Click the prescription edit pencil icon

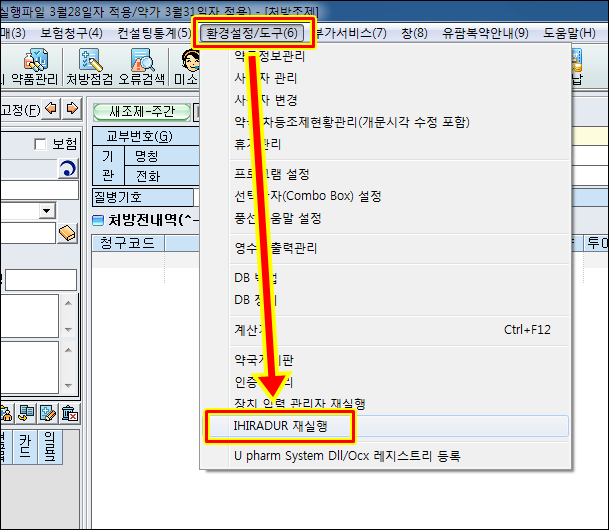[x=48, y=413]
